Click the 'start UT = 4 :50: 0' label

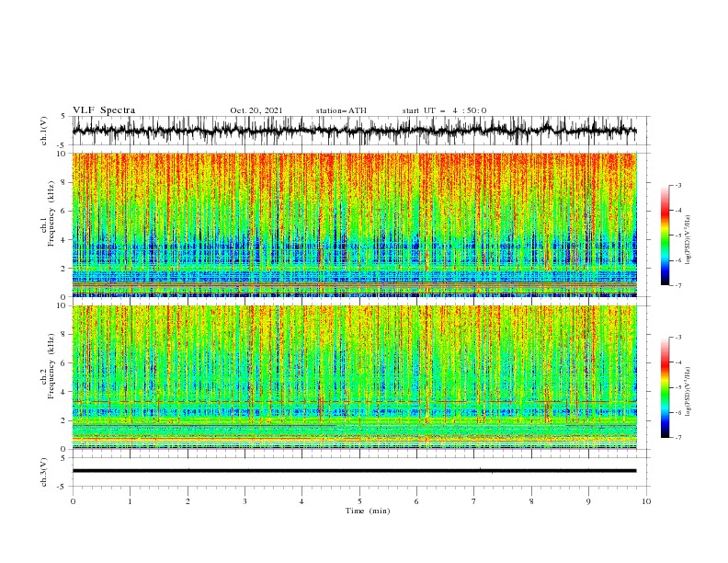pyautogui.click(x=444, y=110)
